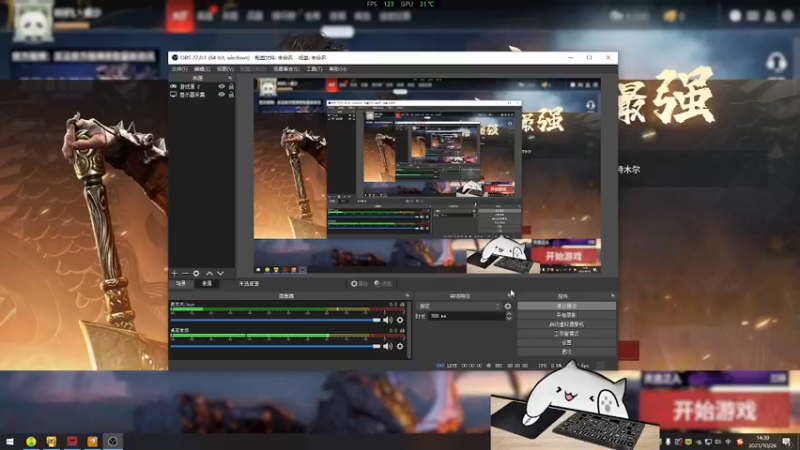Mute the 桌面音频 speaker icon
800x450 pixels.
pos(388,346)
